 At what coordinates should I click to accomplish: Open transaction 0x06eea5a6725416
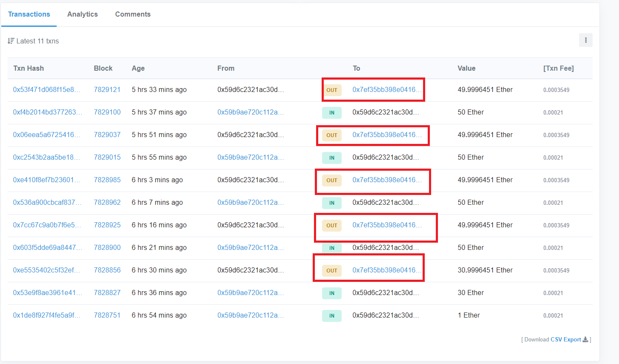47,135
